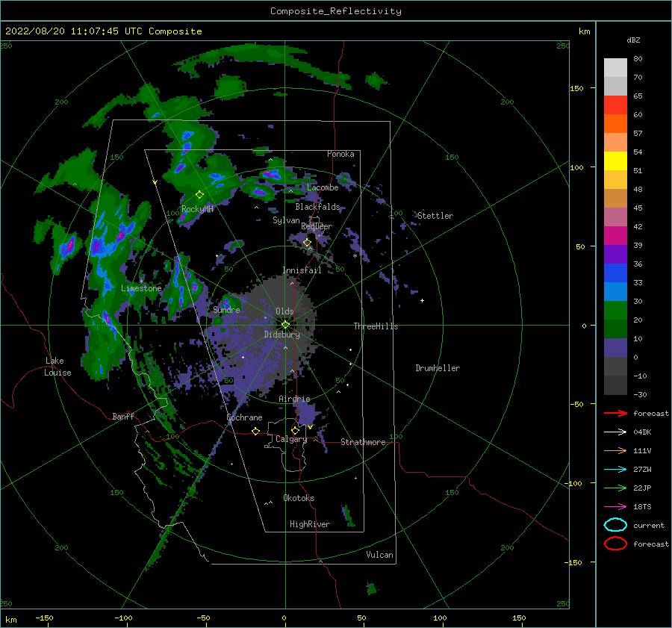Click the Banff label
The height and width of the screenshot is (628, 672).
coord(123,416)
